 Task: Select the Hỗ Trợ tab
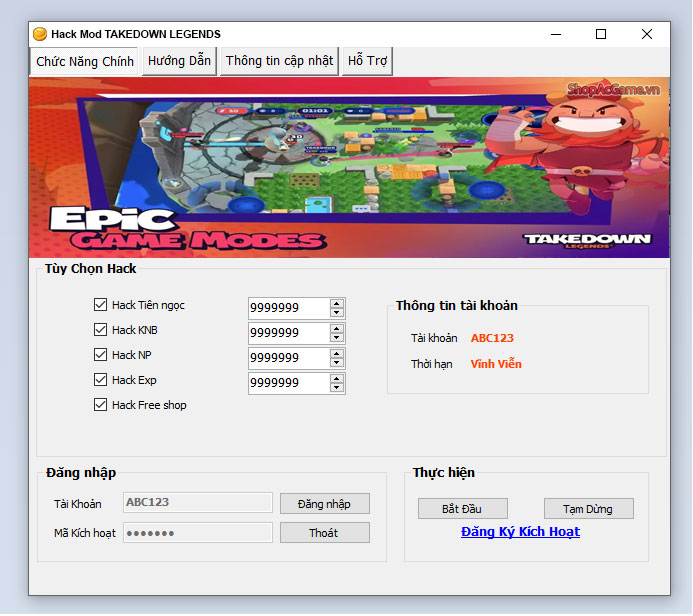pos(367,61)
